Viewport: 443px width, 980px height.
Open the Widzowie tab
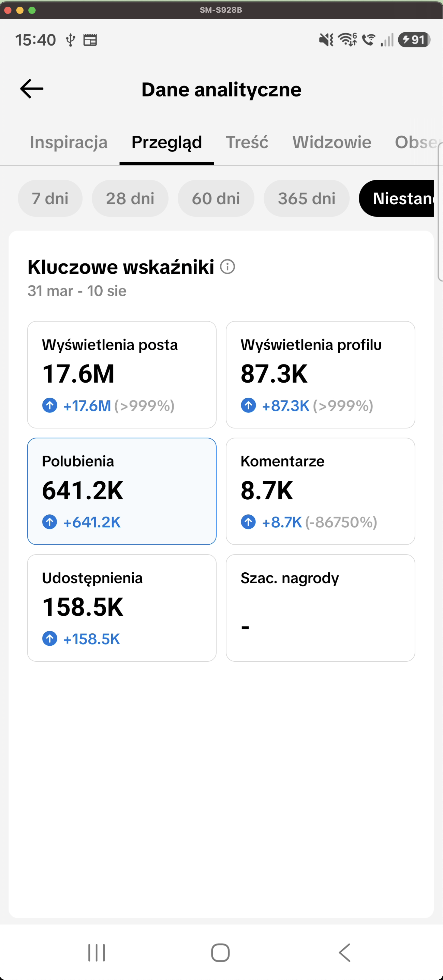(332, 142)
